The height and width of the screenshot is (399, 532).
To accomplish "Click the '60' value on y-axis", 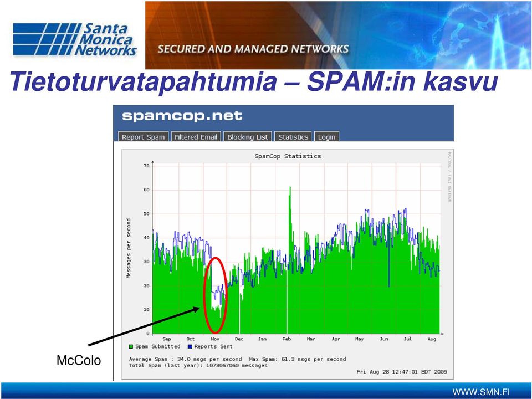I will [146, 190].
